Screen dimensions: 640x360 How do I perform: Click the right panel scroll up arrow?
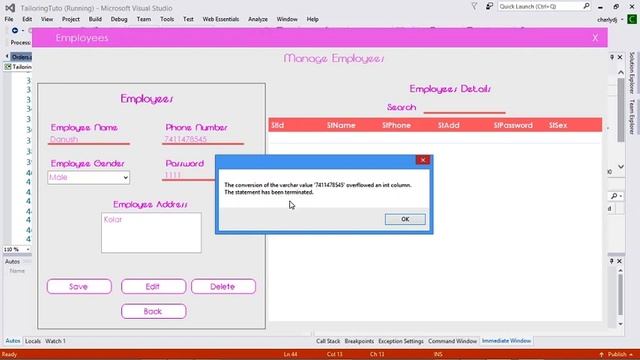pyautogui.click(x=621, y=73)
